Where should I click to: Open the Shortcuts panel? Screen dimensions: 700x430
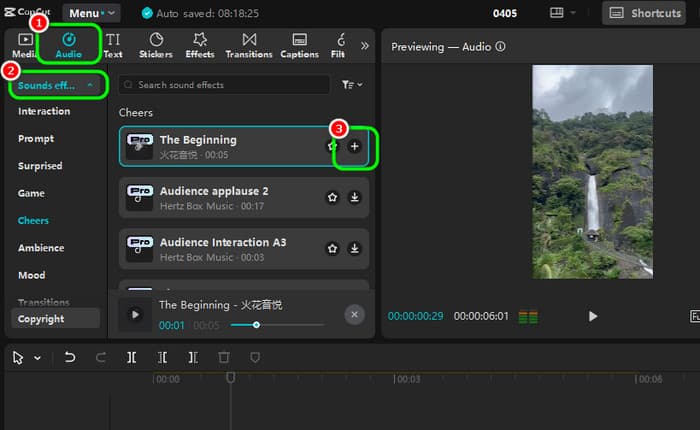tap(644, 13)
